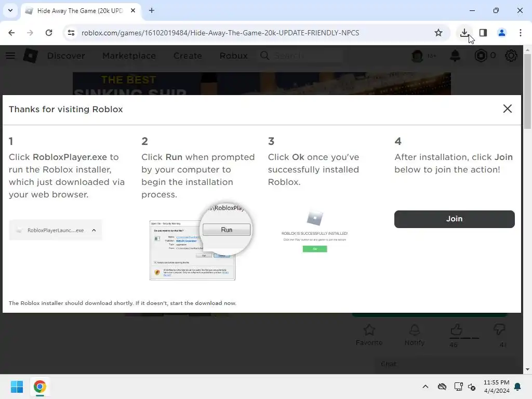Open Windows notification bell in tray
This screenshot has height=399, width=532.
518,387
